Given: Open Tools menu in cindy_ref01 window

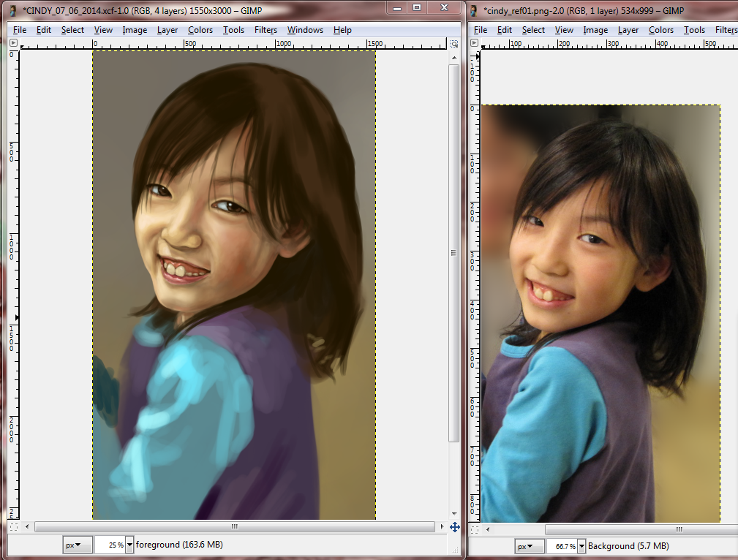Looking at the screenshot, I should 694,30.
